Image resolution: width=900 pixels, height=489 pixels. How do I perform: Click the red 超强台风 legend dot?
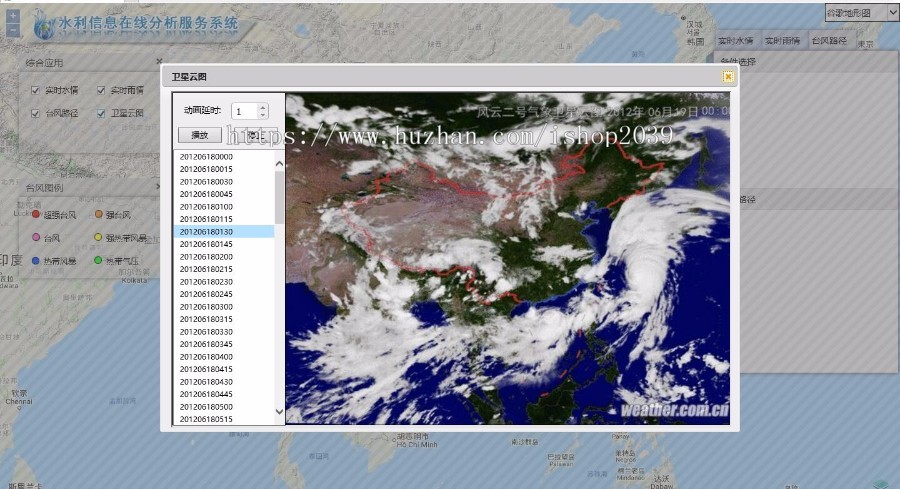pyautogui.click(x=36, y=214)
